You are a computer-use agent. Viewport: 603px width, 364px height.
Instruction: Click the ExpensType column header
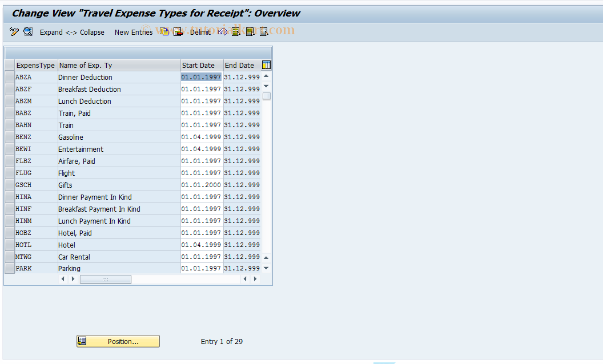coord(36,66)
